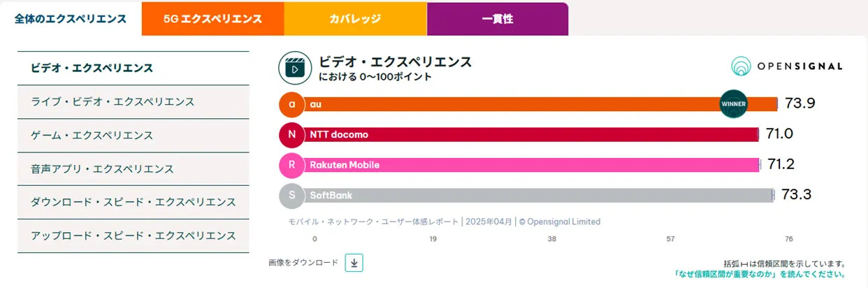This screenshot has width=868, height=288.
Task: Select ゲーム・エクスペリエンス in the side menu
Action: pos(92,136)
